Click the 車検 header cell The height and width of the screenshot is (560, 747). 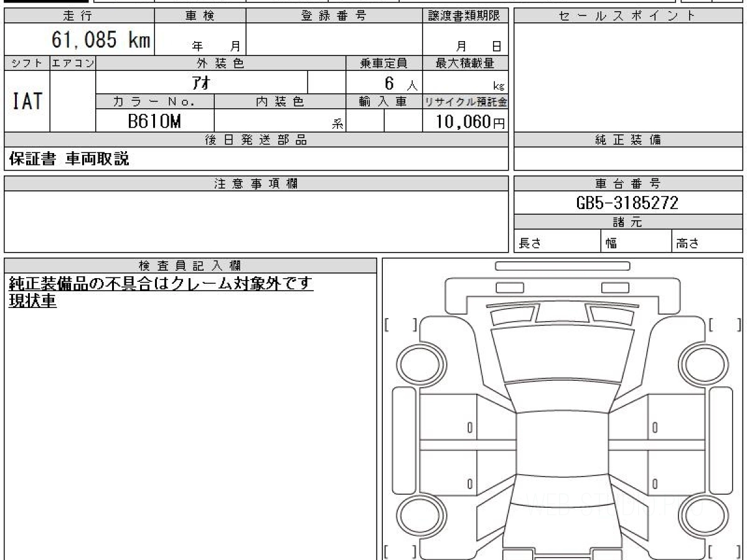[200, 16]
